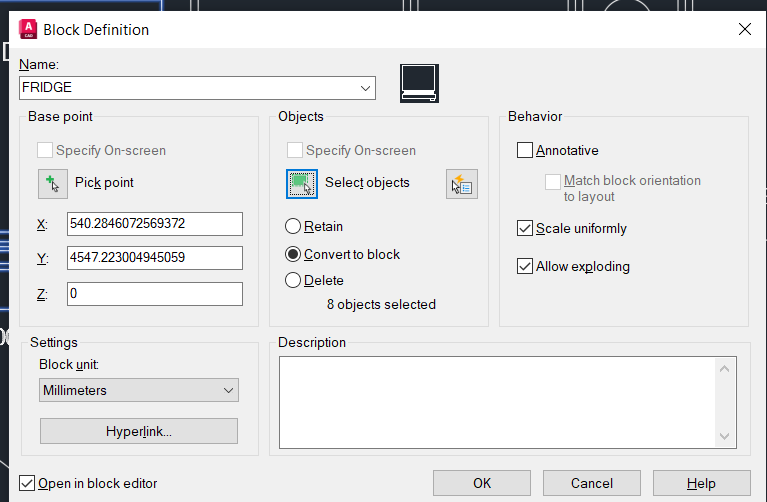Click the Z coordinate input field

(x=155, y=294)
